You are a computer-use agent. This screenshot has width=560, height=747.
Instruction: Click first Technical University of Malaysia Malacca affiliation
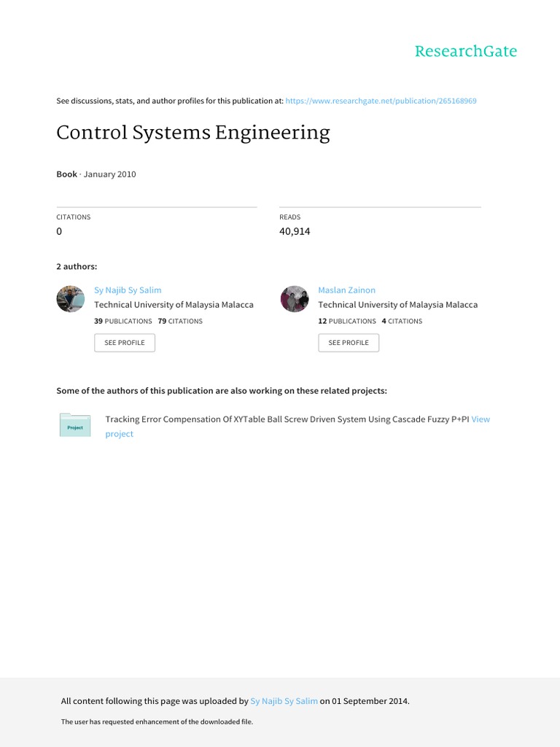[174, 305]
